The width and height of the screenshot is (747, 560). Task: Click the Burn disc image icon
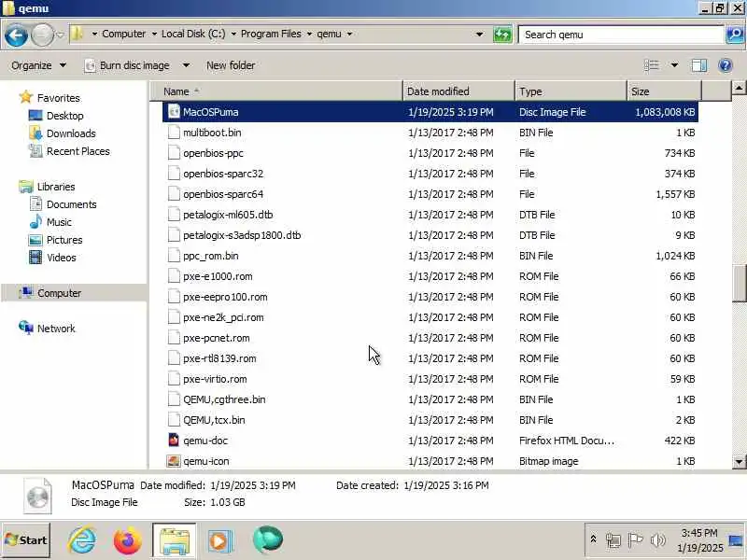pyautogui.click(x=90, y=65)
